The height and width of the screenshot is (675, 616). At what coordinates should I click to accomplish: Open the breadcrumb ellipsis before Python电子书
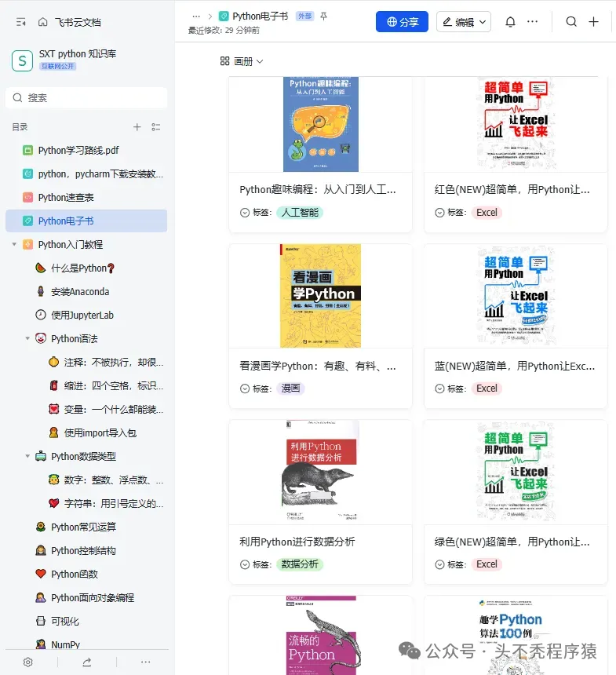coord(196,16)
